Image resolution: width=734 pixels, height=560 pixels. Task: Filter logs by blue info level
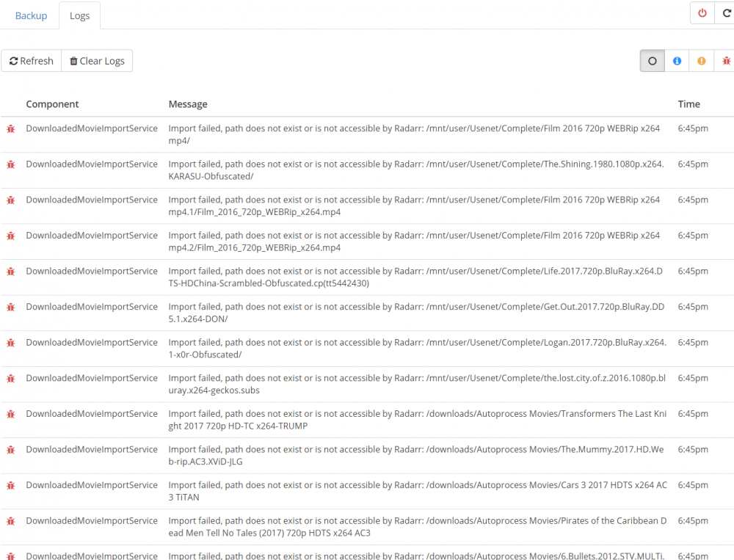(677, 61)
